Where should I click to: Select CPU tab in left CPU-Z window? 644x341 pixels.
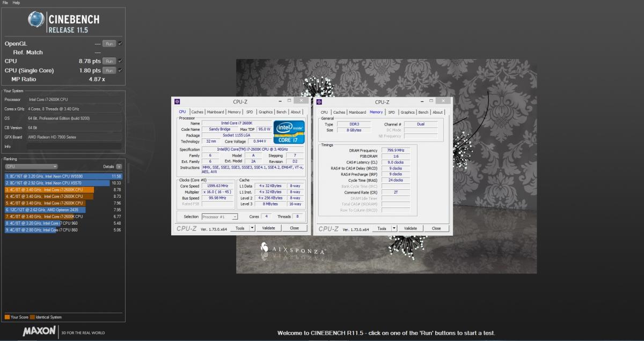tap(182, 112)
